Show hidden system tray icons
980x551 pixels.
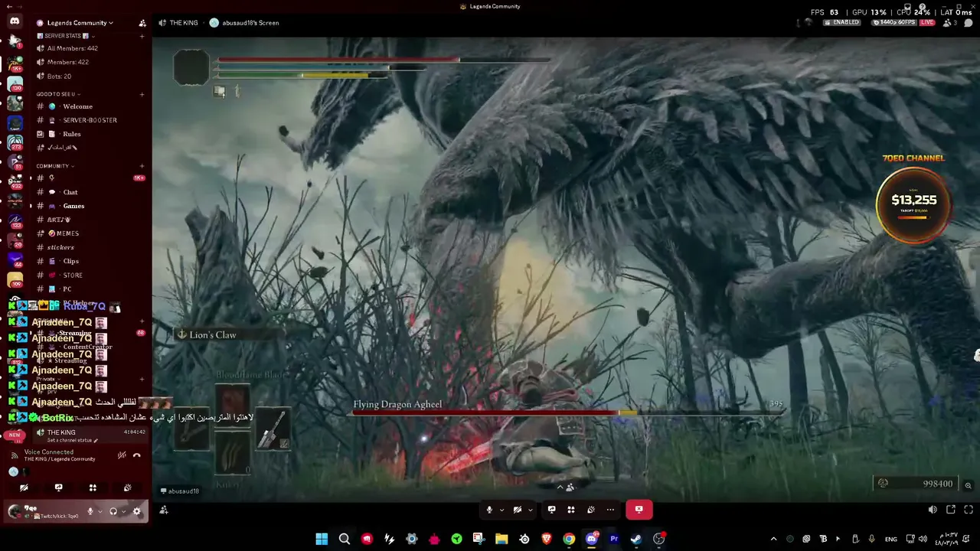point(773,539)
